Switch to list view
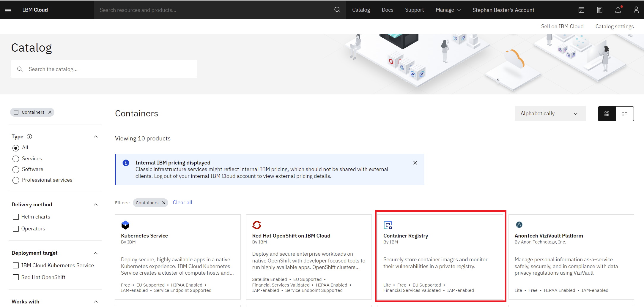644x307 pixels. click(x=625, y=114)
